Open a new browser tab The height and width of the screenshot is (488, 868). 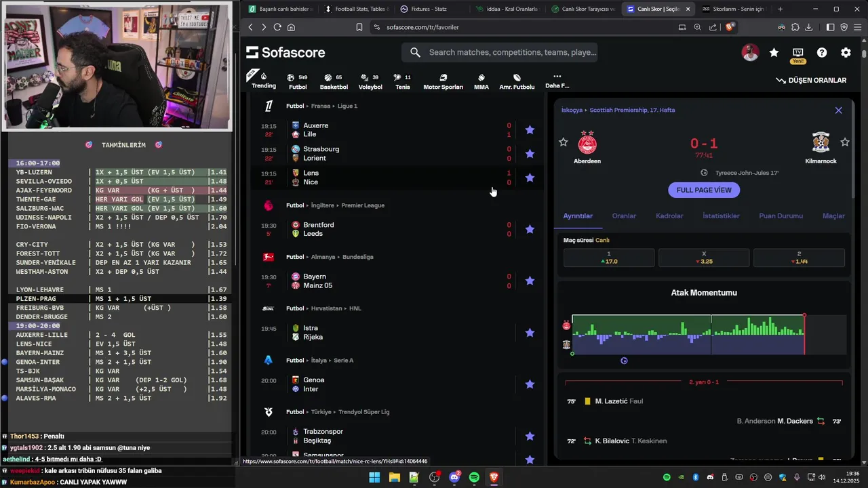tap(780, 9)
